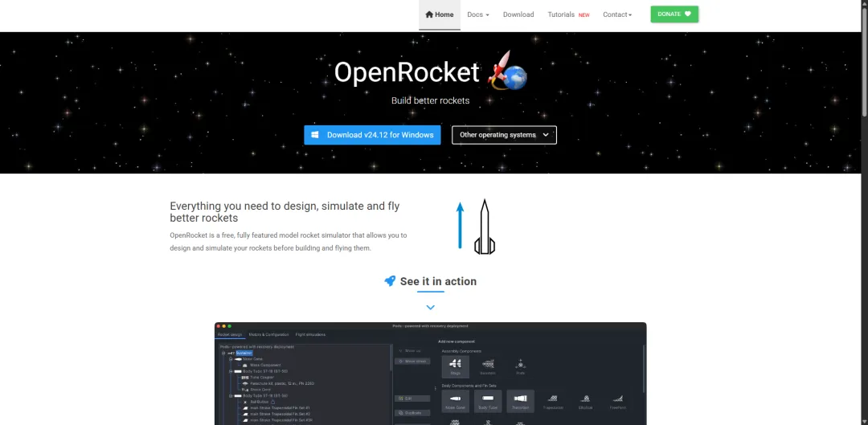
Task: Open the Download page link
Action: pos(518,14)
